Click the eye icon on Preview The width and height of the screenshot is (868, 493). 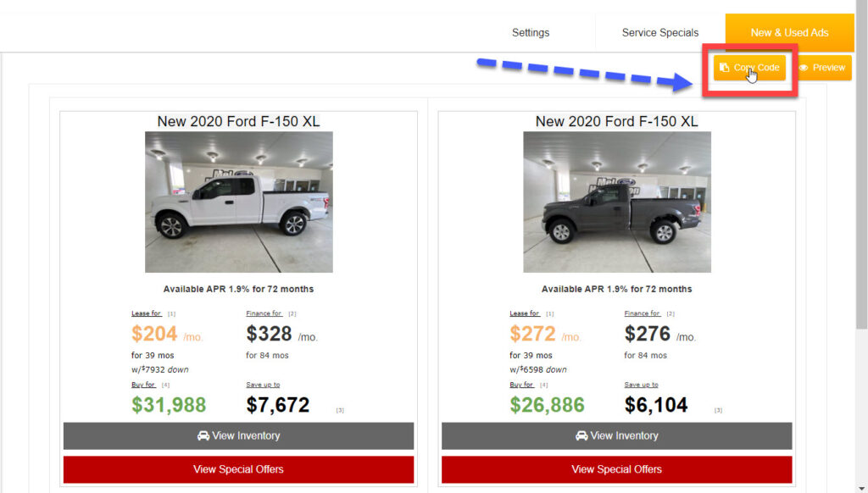[x=804, y=68]
